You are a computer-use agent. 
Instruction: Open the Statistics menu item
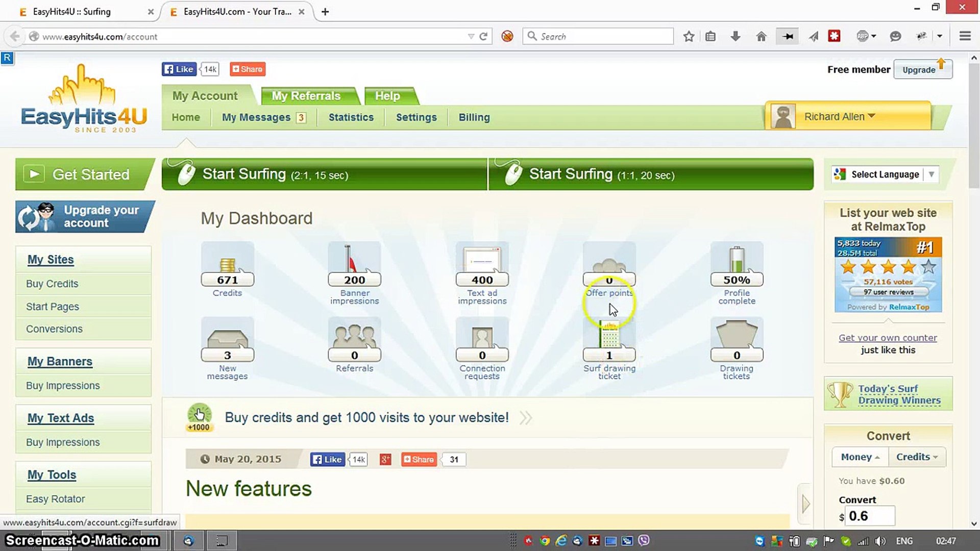point(351,117)
